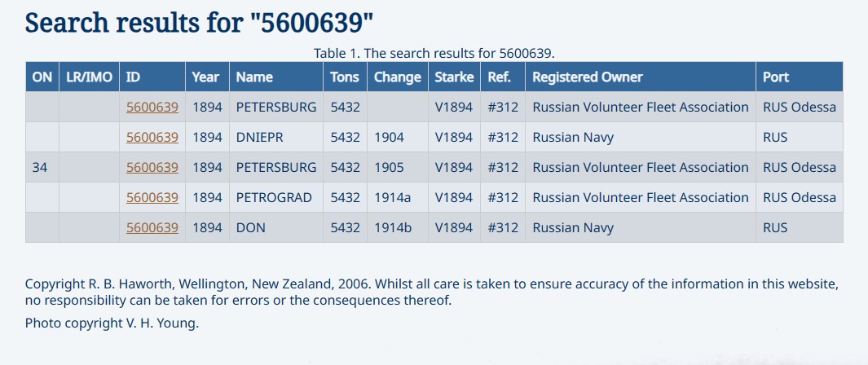Click the LR/IMO column header
This screenshot has height=365, width=868.
point(89,77)
